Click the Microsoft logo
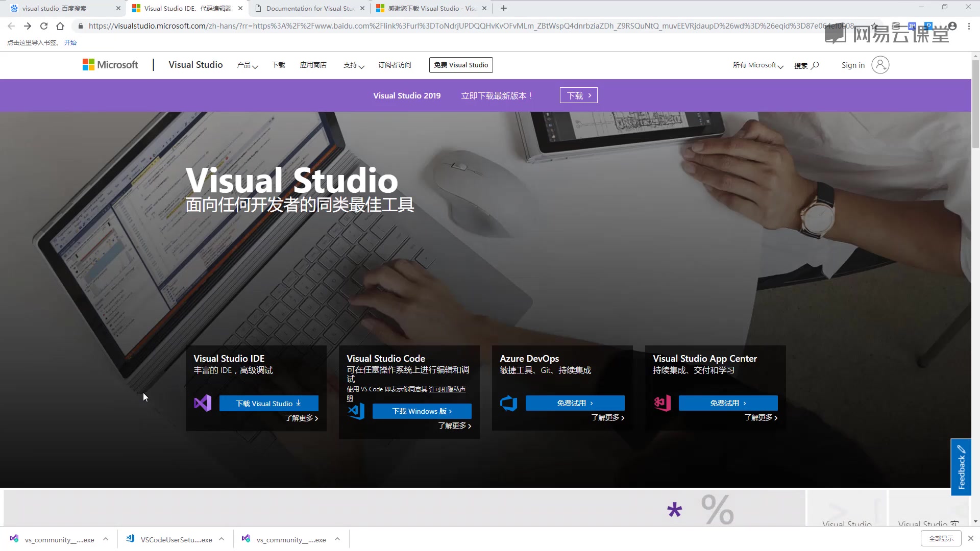The width and height of the screenshot is (980, 551). coord(110,65)
